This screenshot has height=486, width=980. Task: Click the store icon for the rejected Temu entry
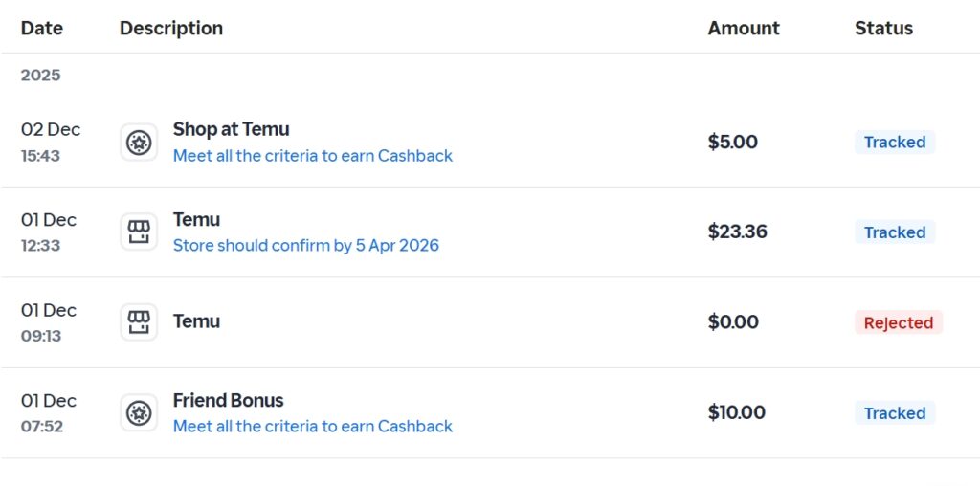pos(139,322)
